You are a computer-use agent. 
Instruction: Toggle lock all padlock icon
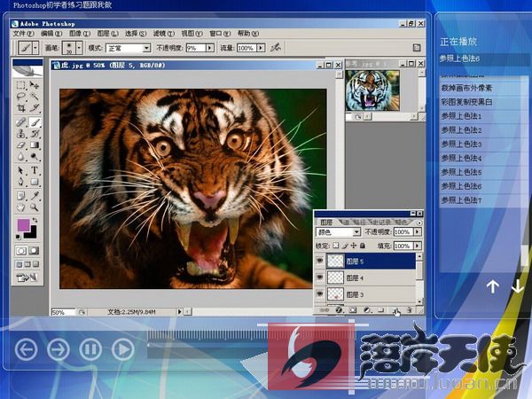[x=363, y=246]
